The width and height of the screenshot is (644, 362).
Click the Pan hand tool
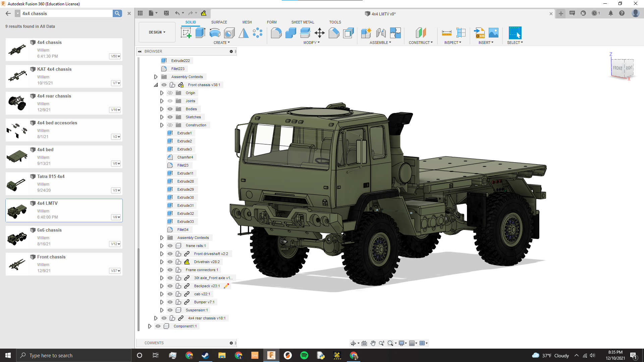[373, 343]
